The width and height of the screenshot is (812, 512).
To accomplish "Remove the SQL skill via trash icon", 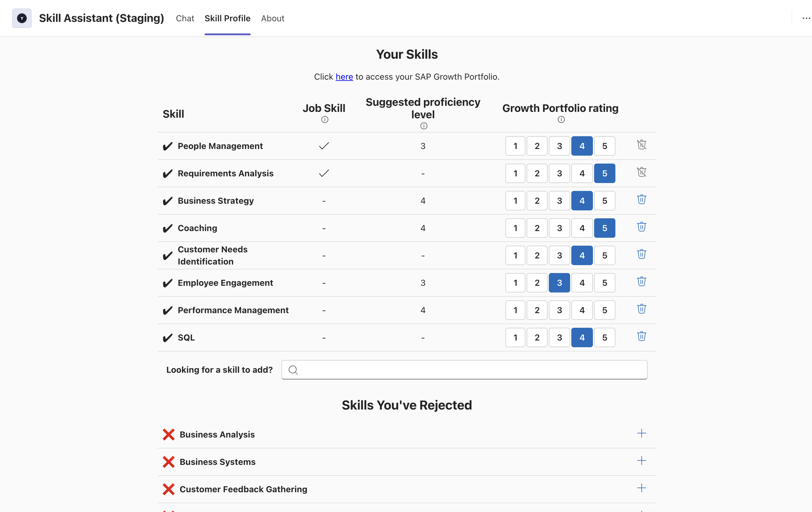I will 642,336.
